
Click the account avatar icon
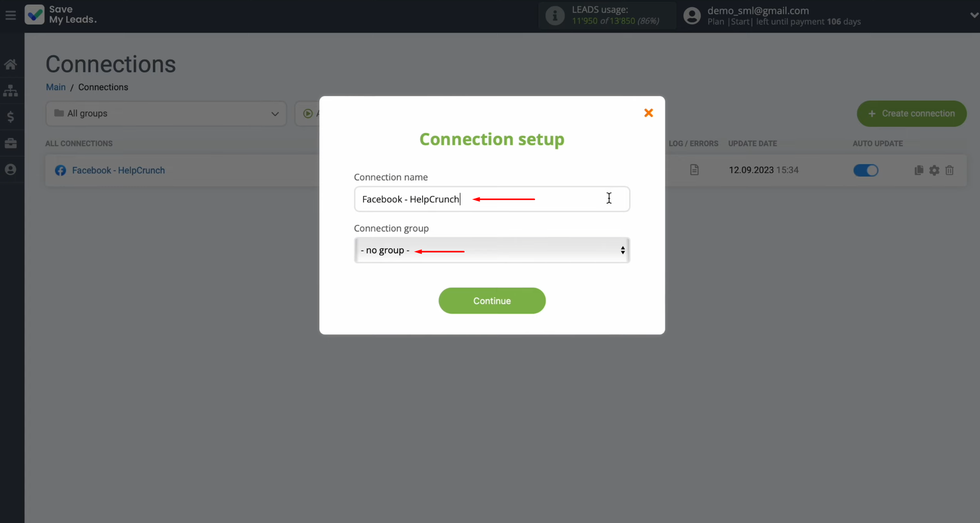coord(692,16)
